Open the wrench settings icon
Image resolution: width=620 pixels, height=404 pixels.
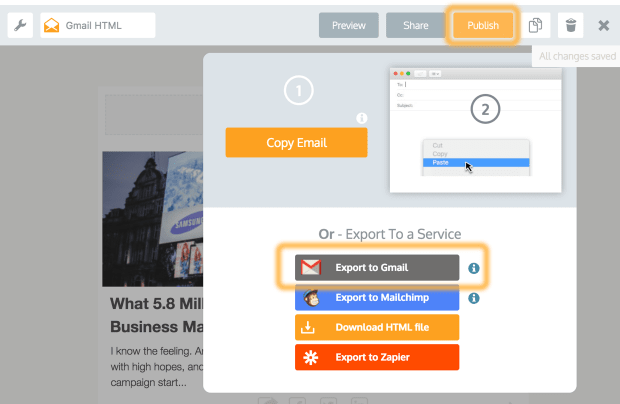[x=20, y=25]
